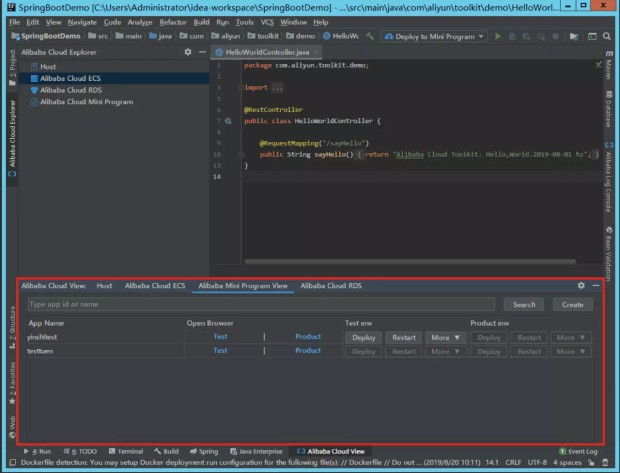Screen dimensions: 620x473
Task: Select Alibaba Cloud ECS in explorer tree
Action: pos(69,77)
